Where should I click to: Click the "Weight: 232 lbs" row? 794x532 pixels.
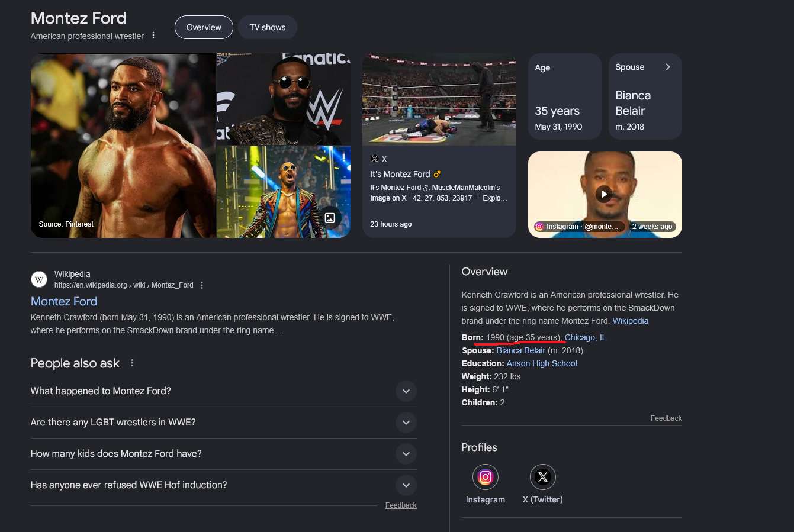(x=491, y=376)
